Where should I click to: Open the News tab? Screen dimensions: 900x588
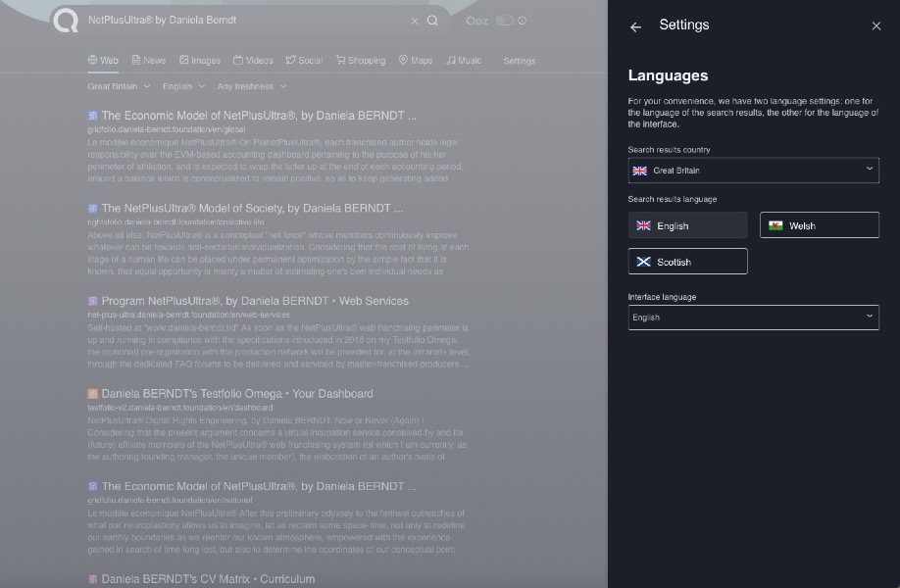pos(149,60)
